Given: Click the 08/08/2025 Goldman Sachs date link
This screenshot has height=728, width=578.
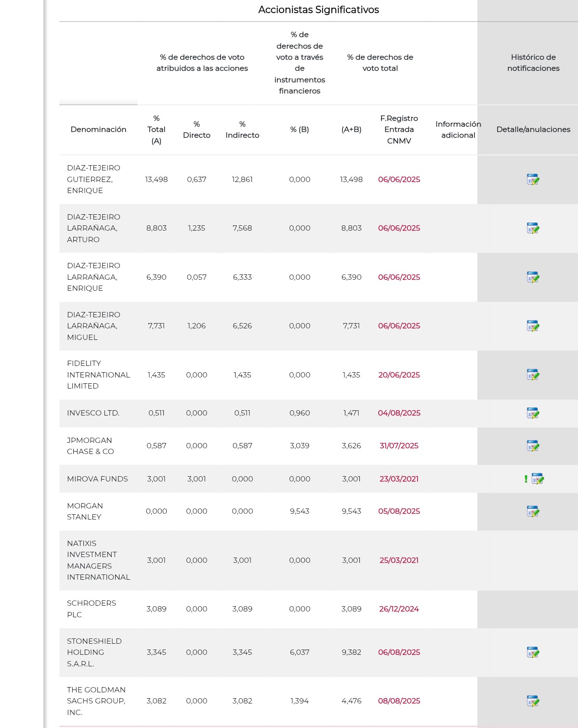Looking at the screenshot, I should [399, 701].
